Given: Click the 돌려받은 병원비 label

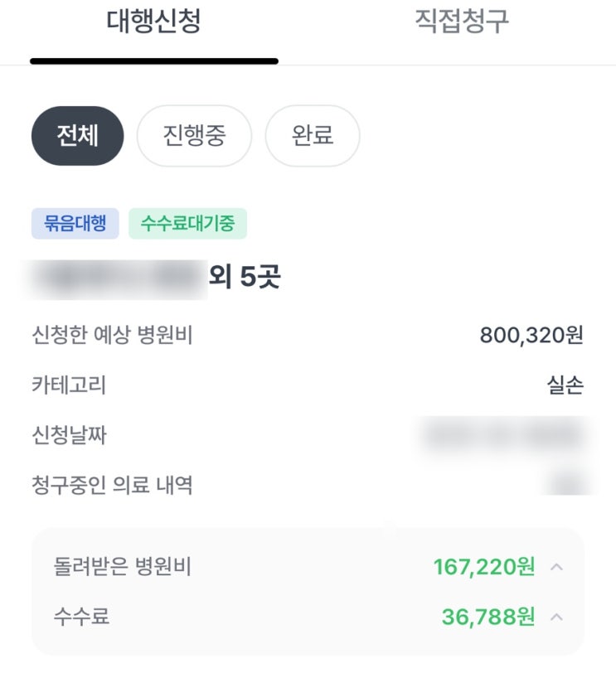Looking at the screenshot, I should coord(122,568).
